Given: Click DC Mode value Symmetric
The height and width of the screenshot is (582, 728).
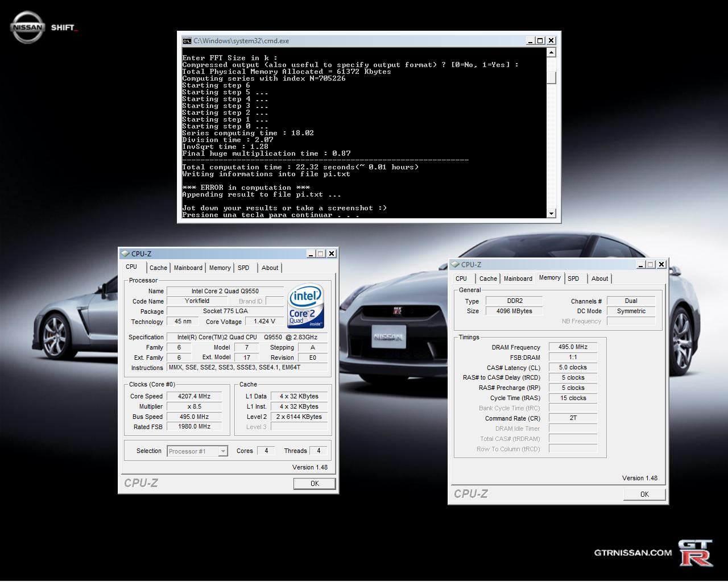Looking at the screenshot, I should click(631, 311).
